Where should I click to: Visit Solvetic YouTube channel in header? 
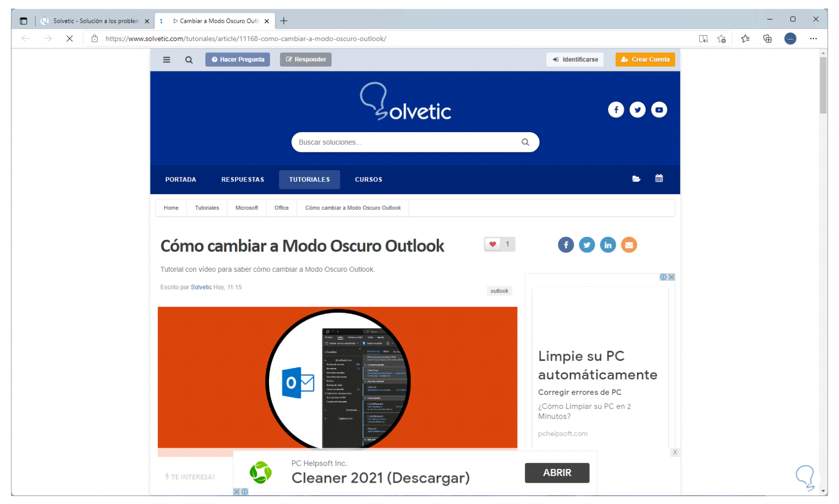tap(659, 110)
